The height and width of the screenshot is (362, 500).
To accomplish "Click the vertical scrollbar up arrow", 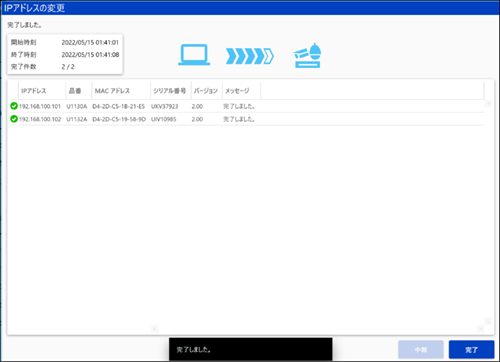I will click(x=488, y=104).
